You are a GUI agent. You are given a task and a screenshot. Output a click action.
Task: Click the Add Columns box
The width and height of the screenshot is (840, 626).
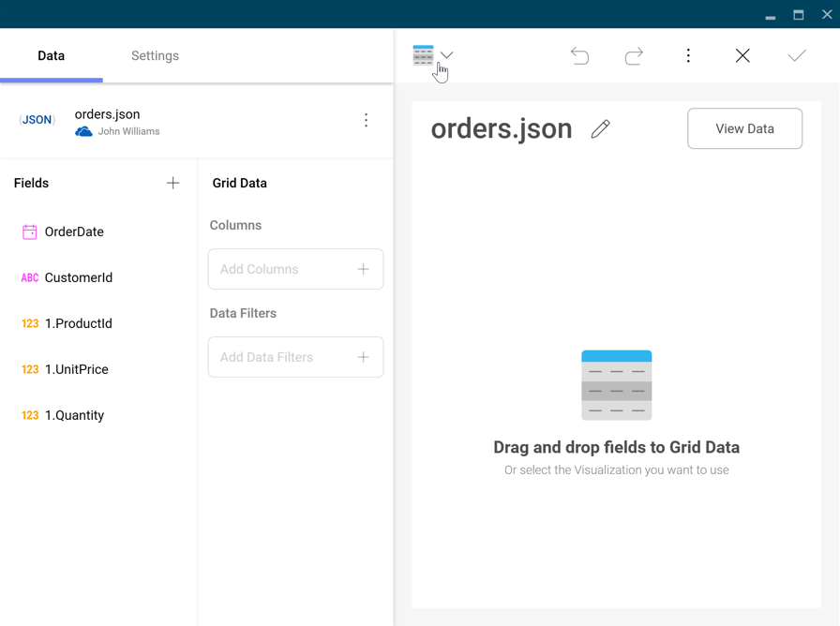coord(295,269)
